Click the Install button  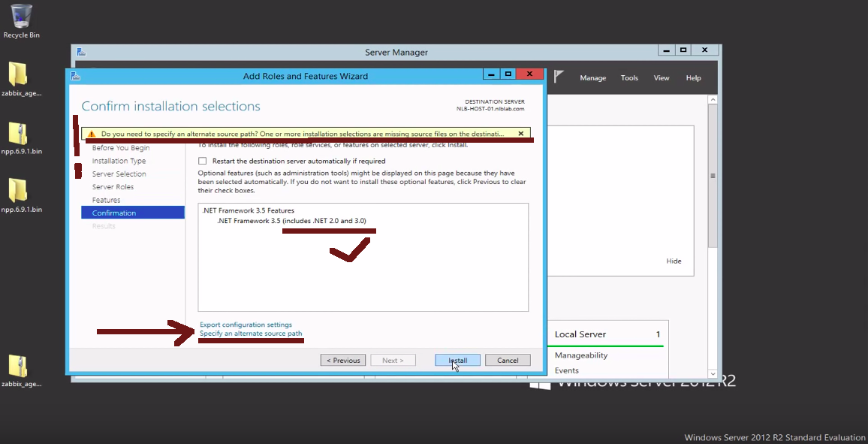[457, 361]
